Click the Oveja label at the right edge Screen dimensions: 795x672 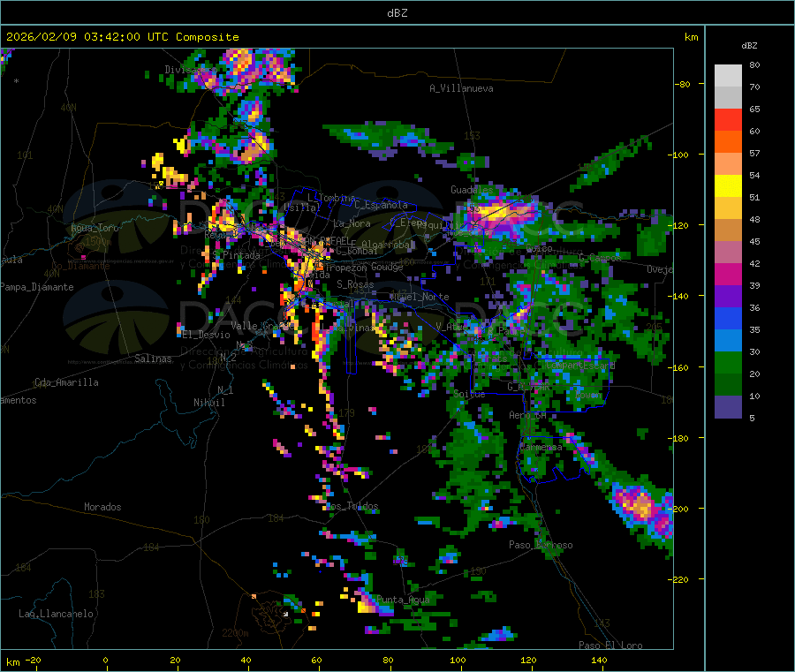[660, 269]
